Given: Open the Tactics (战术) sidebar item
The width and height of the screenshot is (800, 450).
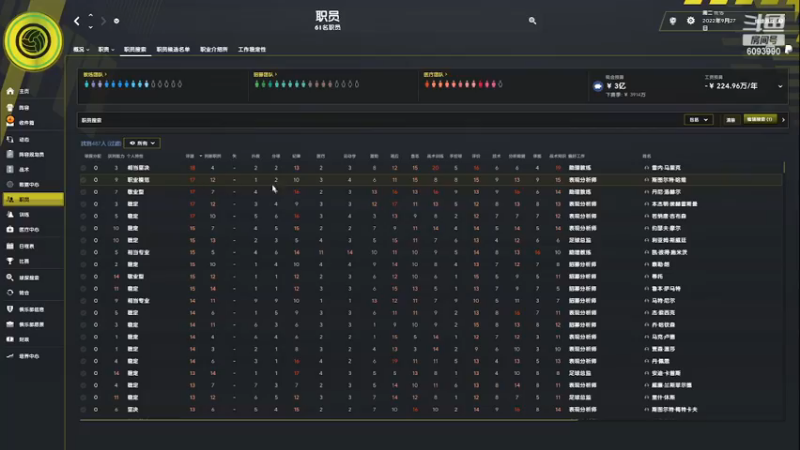Looking at the screenshot, I should (33, 169).
